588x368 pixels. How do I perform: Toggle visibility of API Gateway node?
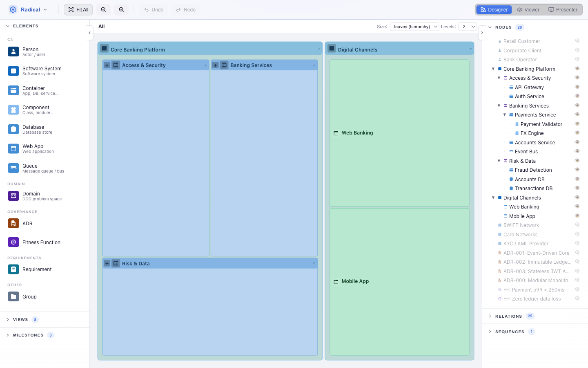pos(577,87)
